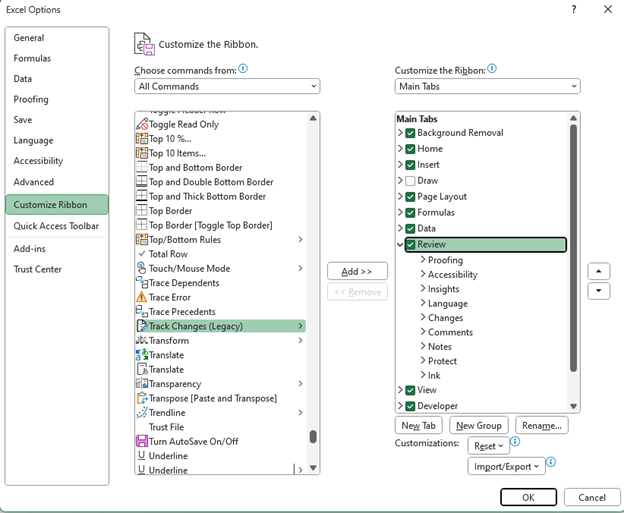Select the Transform command icon
624x513 pixels.
[x=142, y=340]
